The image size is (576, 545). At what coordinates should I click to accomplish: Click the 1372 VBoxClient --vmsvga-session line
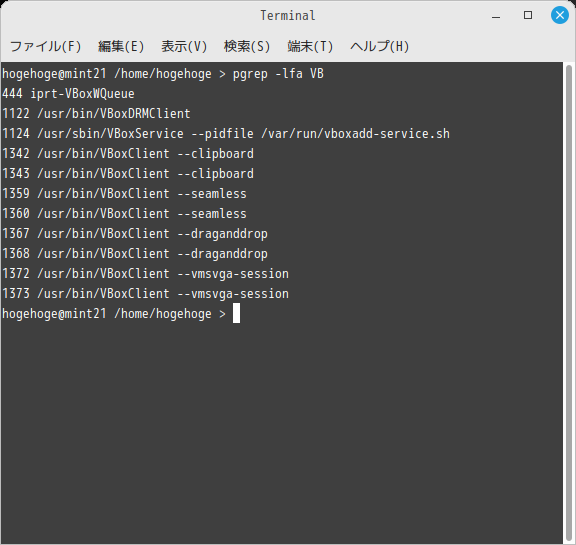coord(145,274)
